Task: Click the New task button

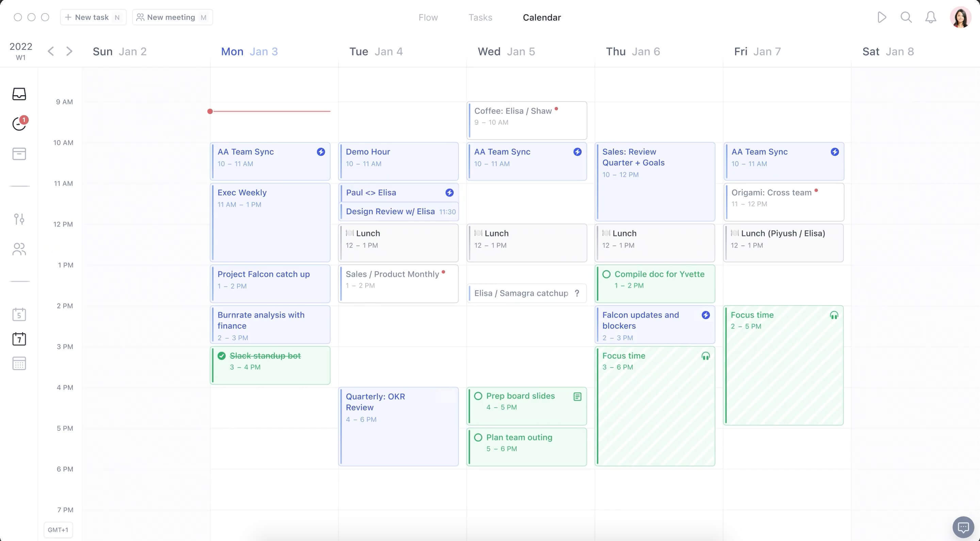Action: 93,17
